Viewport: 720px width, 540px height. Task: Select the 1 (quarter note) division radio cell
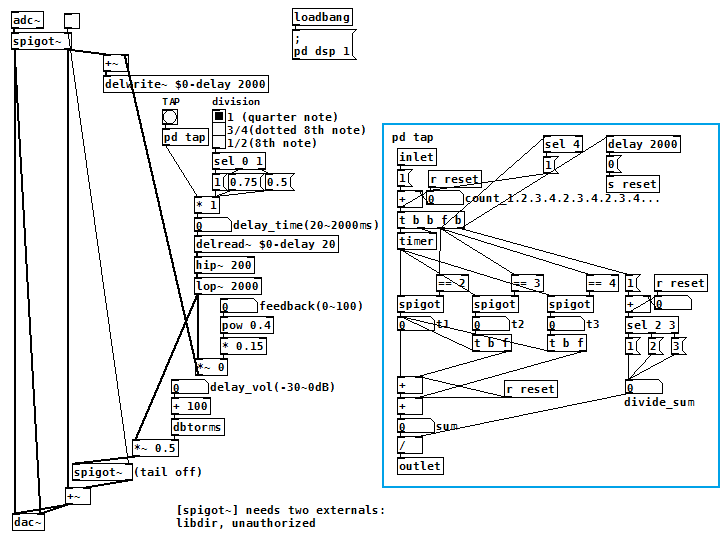tap(219, 116)
